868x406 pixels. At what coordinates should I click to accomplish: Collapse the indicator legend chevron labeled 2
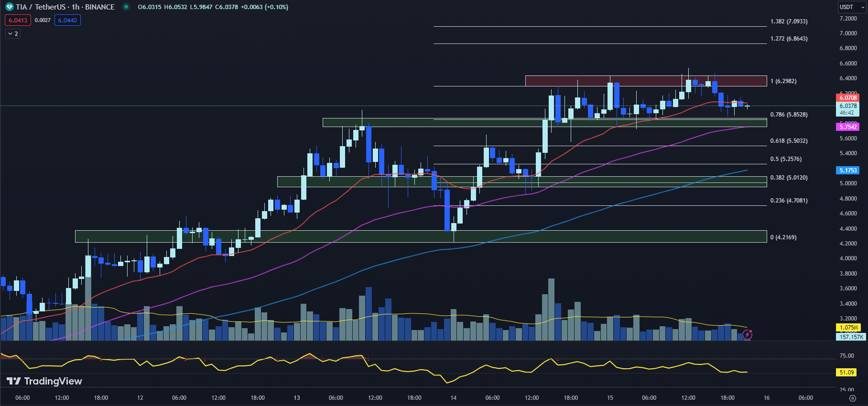pos(13,34)
